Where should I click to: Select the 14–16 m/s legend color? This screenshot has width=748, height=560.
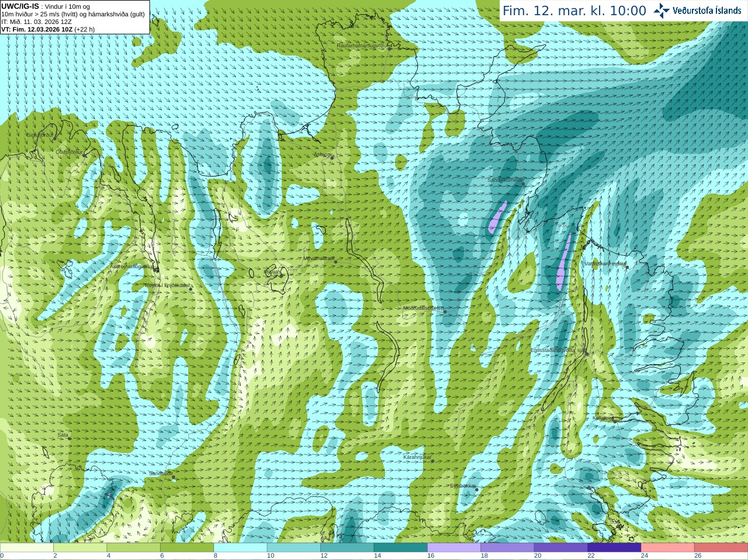401,548
